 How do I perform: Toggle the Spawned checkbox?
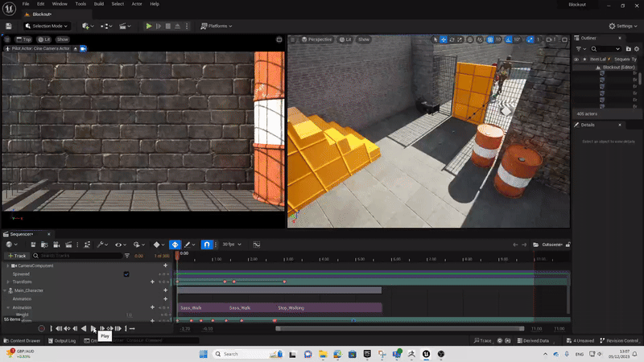coord(126,274)
